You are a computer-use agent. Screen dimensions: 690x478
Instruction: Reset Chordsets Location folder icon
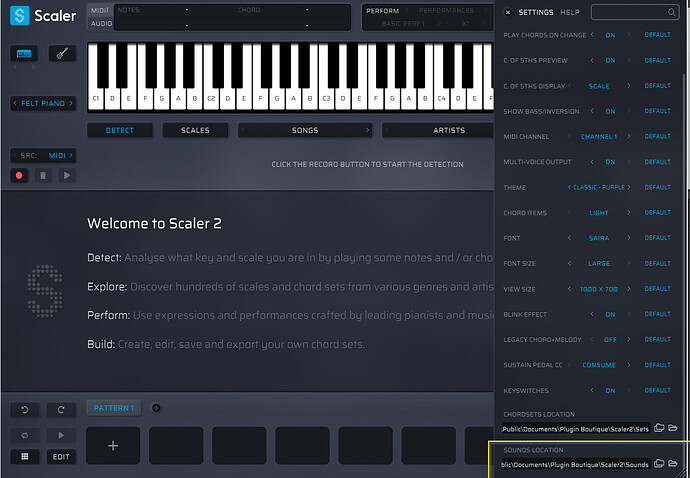659,427
